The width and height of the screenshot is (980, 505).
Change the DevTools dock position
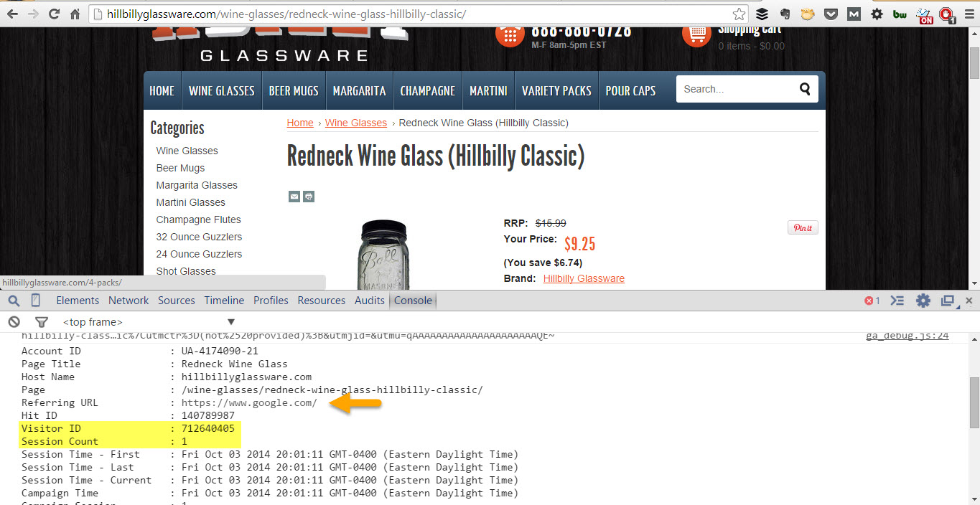[948, 301]
